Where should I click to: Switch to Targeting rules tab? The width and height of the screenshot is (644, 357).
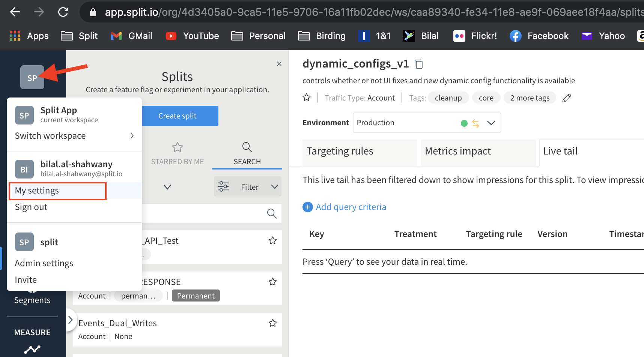pos(360,152)
